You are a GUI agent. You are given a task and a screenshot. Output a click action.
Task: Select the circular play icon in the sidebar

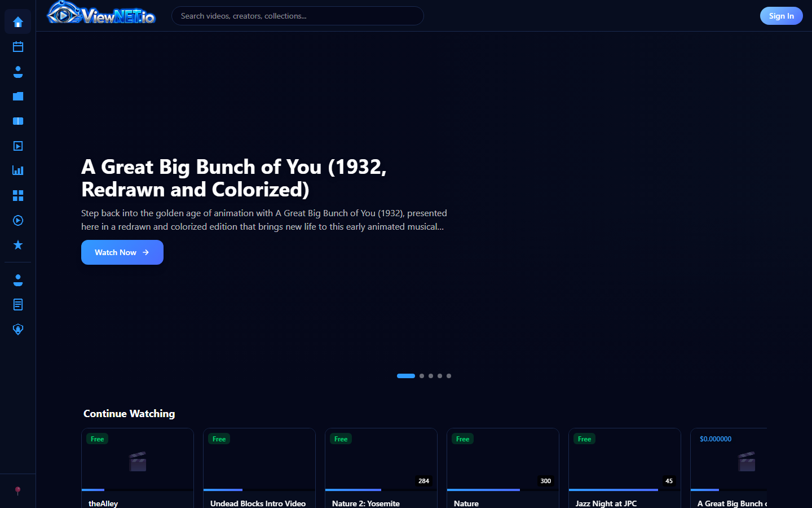[18, 220]
